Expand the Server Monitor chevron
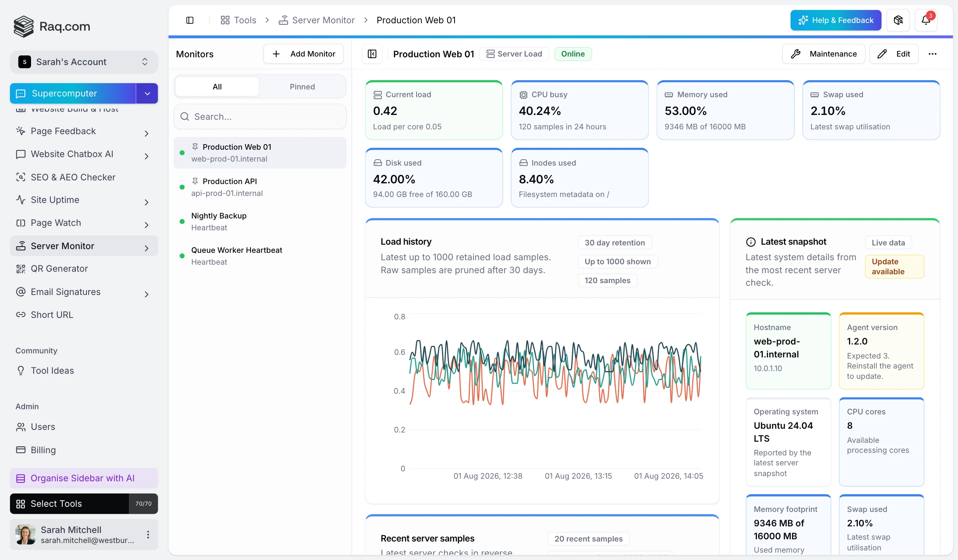This screenshot has height=560, width=958. pyautogui.click(x=146, y=248)
